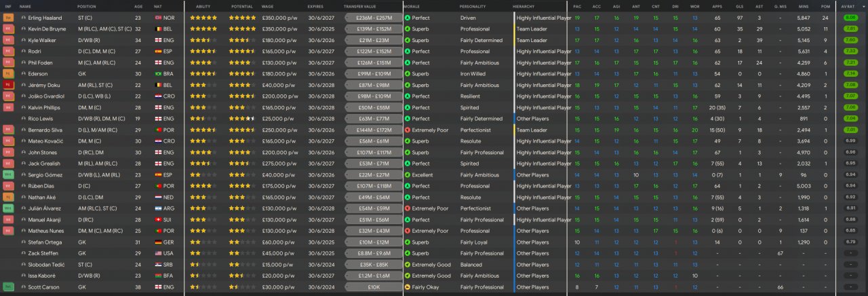Image resolution: width=868 pixels, height=296 pixels.
Task: Select Kyle Walker's 5,145 minutes value
Action: click(x=804, y=40)
